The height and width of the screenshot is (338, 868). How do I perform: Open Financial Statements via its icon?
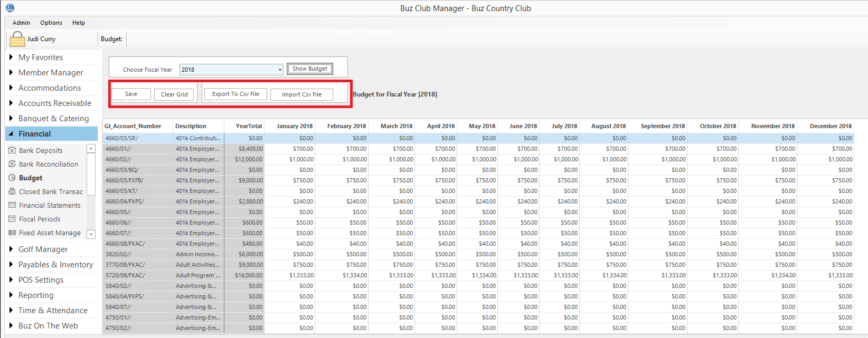(x=12, y=205)
